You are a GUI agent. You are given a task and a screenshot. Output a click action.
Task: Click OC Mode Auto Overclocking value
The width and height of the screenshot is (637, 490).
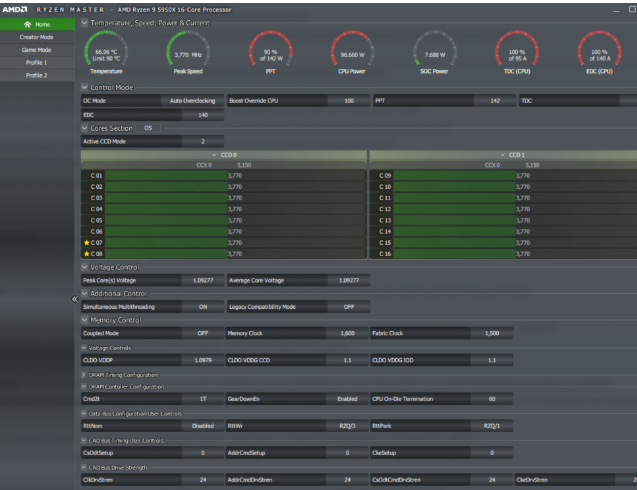click(192, 101)
